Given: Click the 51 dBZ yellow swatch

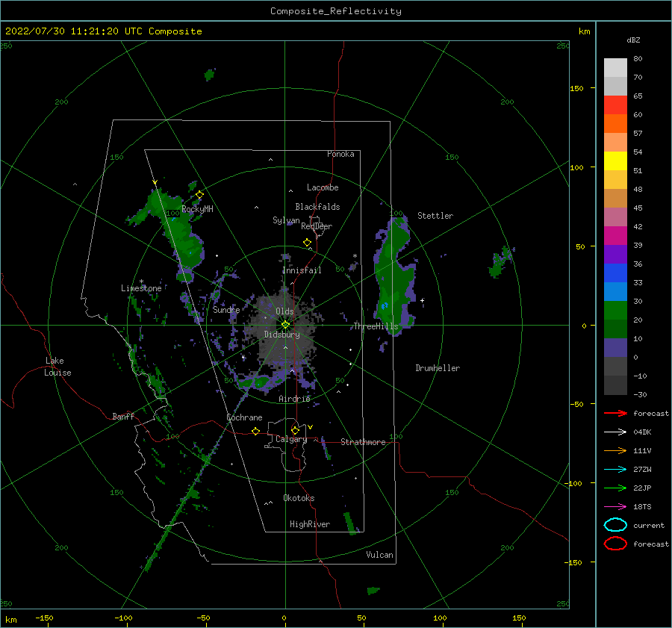Looking at the screenshot, I should [615, 161].
